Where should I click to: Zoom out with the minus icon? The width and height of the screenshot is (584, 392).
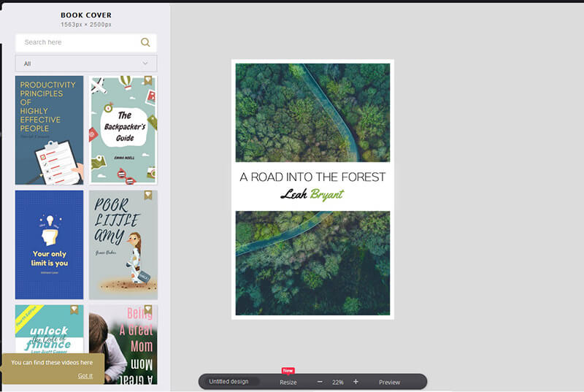click(x=320, y=382)
